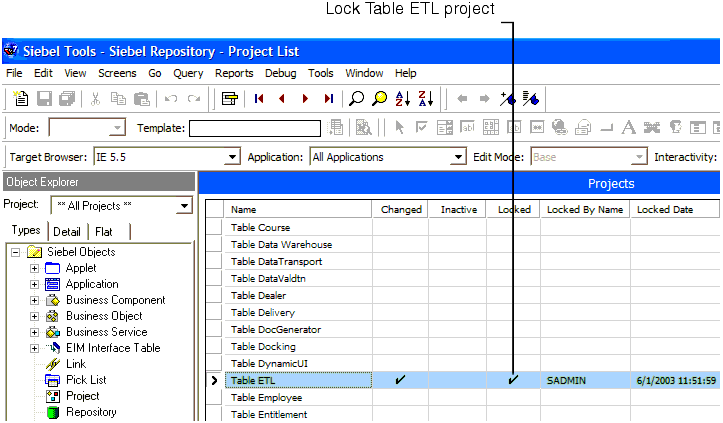The width and height of the screenshot is (723, 423).
Task: Expand the Applet tree node
Action: tap(34, 268)
